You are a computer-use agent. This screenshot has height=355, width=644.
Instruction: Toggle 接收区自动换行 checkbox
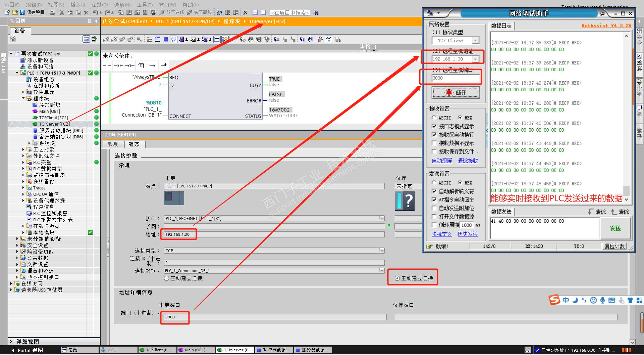tap(434, 135)
